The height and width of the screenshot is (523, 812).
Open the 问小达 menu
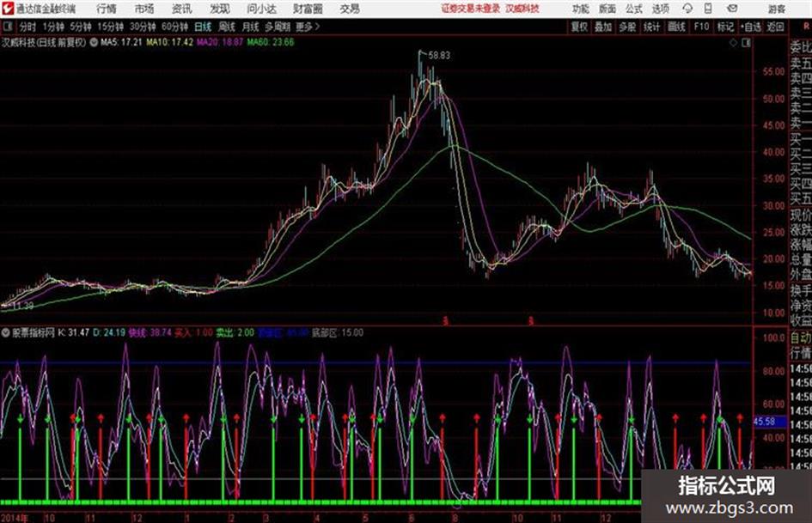[261, 9]
